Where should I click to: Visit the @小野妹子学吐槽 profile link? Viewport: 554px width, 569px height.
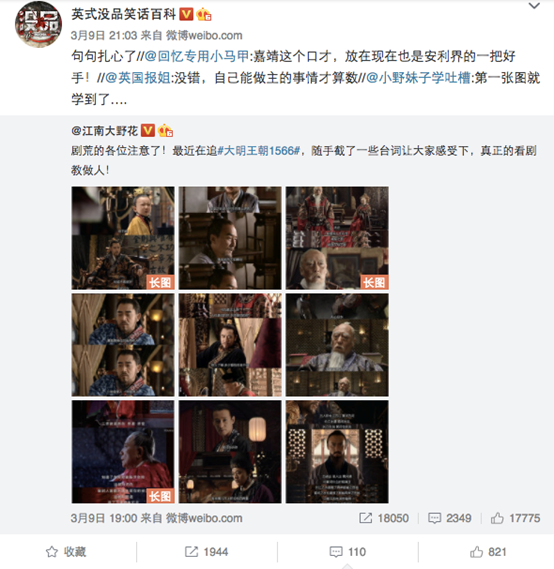click(x=418, y=78)
